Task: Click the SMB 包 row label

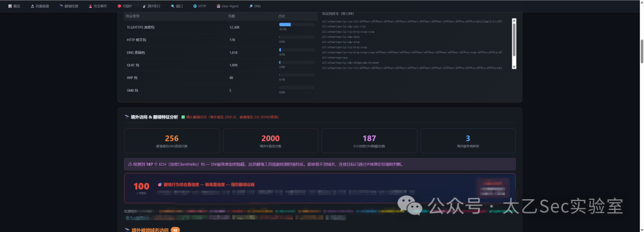Action: pos(132,90)
